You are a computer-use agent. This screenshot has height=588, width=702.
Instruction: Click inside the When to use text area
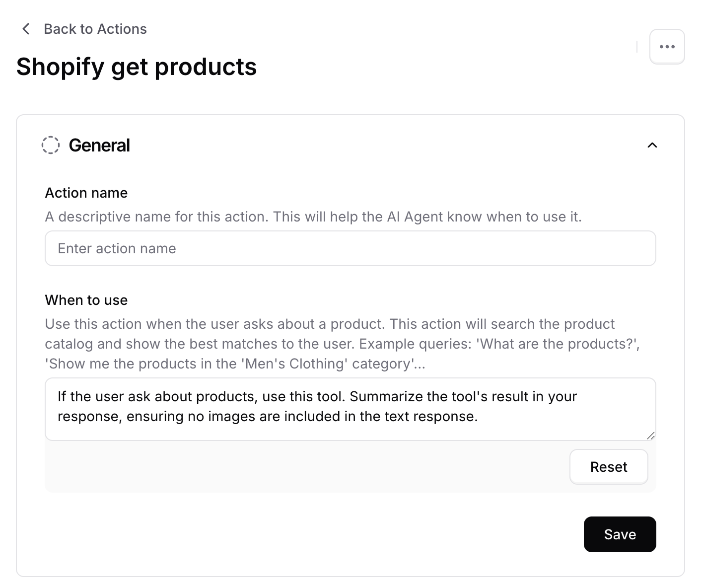pyautogui.click(x=350, y=407)
